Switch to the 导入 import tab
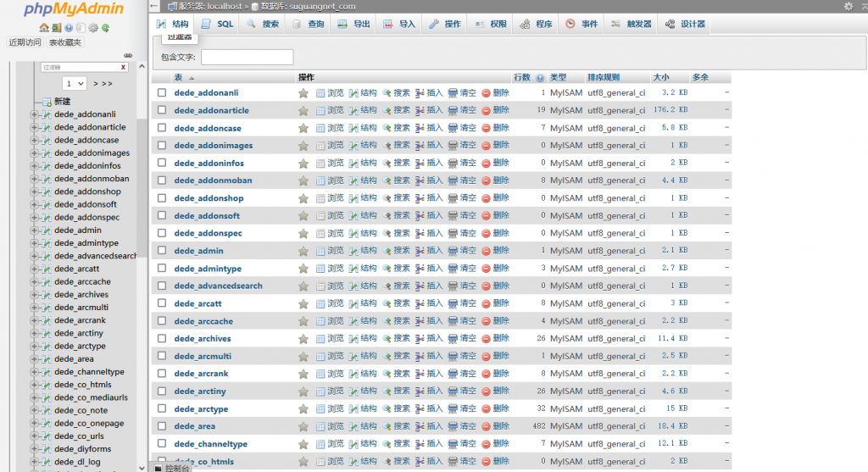Screen dimensions: 868x472 coord(399,25)
